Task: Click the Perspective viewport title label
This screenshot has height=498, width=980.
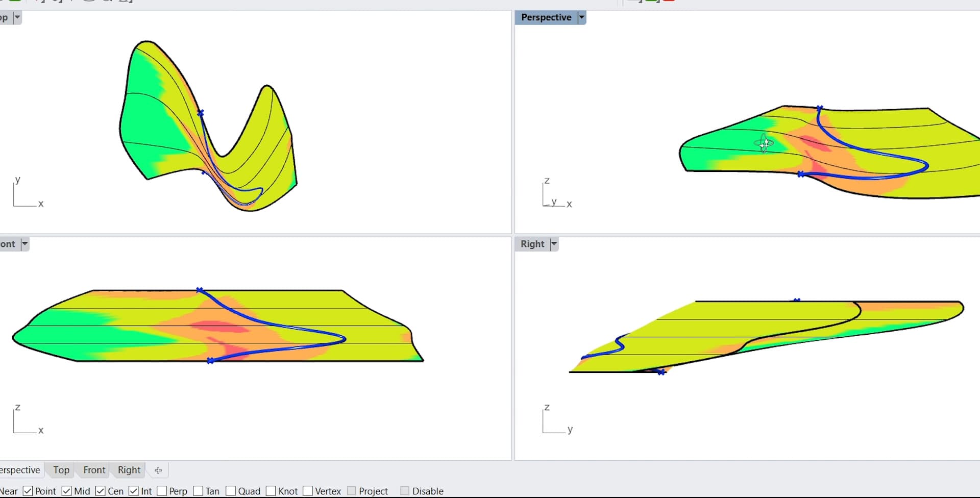Action: [x=546, y=17]
